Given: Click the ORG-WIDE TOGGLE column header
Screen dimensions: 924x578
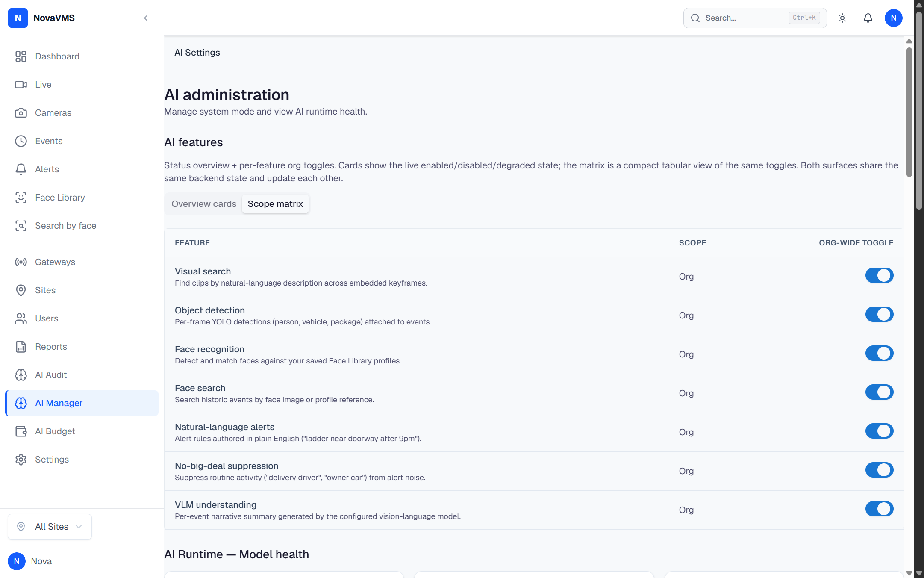Looking at the screenshot, I should coord(856,243).
